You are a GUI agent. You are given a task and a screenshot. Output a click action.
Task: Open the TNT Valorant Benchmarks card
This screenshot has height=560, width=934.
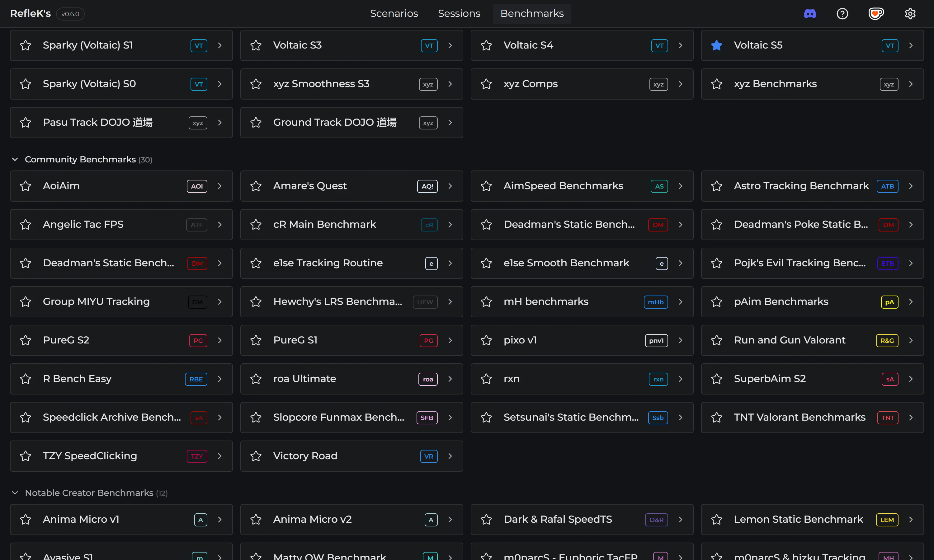[x=799, y=418]
